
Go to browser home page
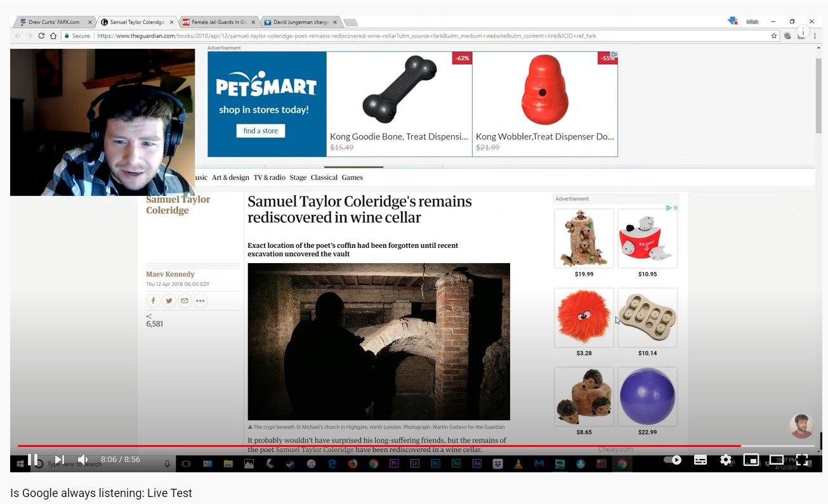[x=53, y=36]
